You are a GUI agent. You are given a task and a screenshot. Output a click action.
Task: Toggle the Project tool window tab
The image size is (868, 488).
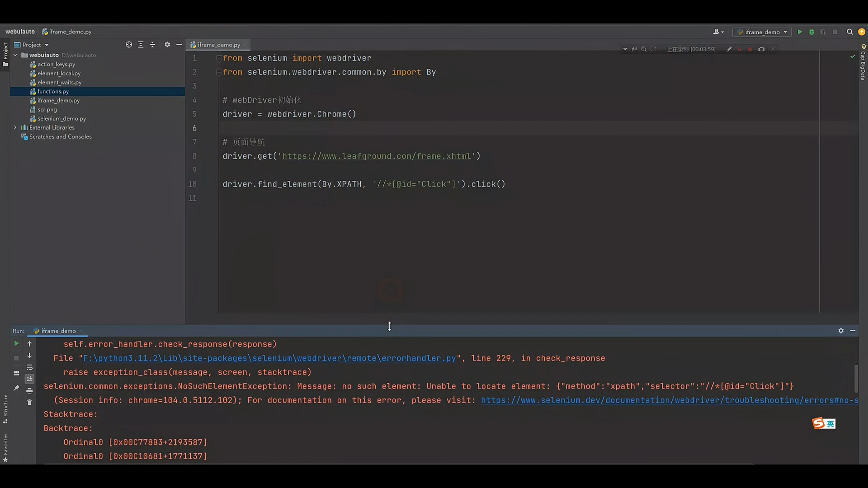(5, 54)
